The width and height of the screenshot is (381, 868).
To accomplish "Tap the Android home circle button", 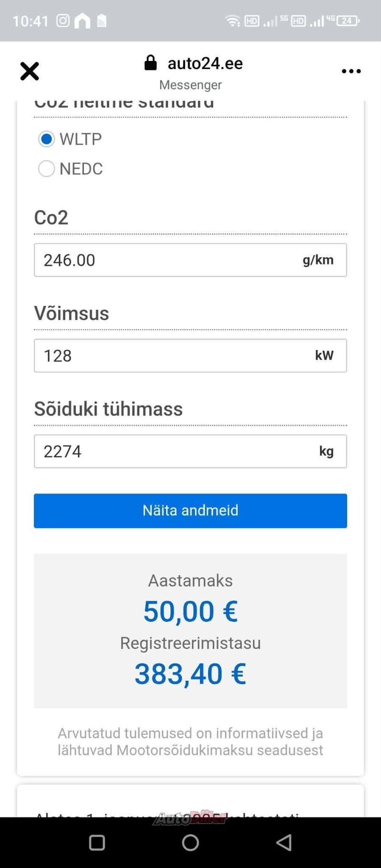I will (x=190, y=843).
